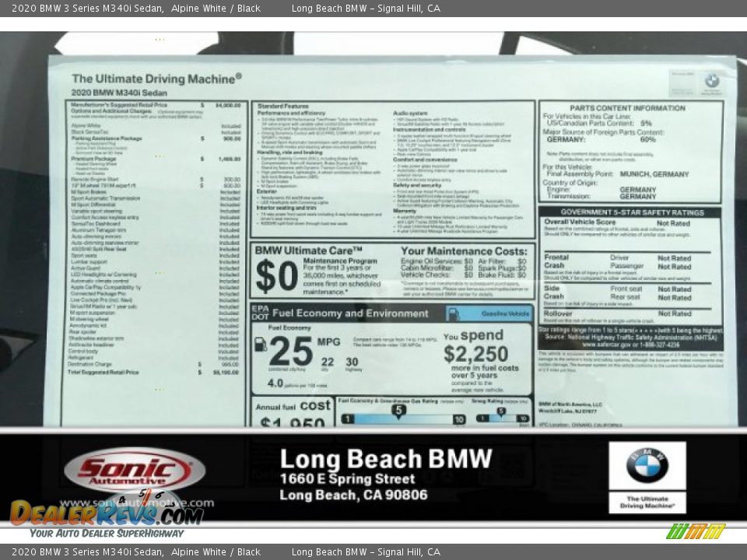Click 'Long Beach, CA 90806' text

tap(353, 495)
